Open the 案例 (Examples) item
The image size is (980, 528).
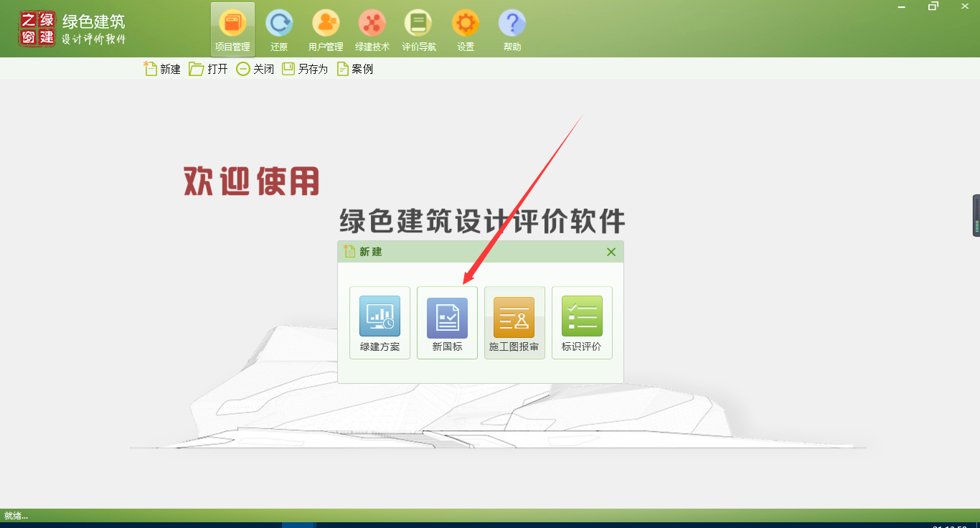[354, 68]
